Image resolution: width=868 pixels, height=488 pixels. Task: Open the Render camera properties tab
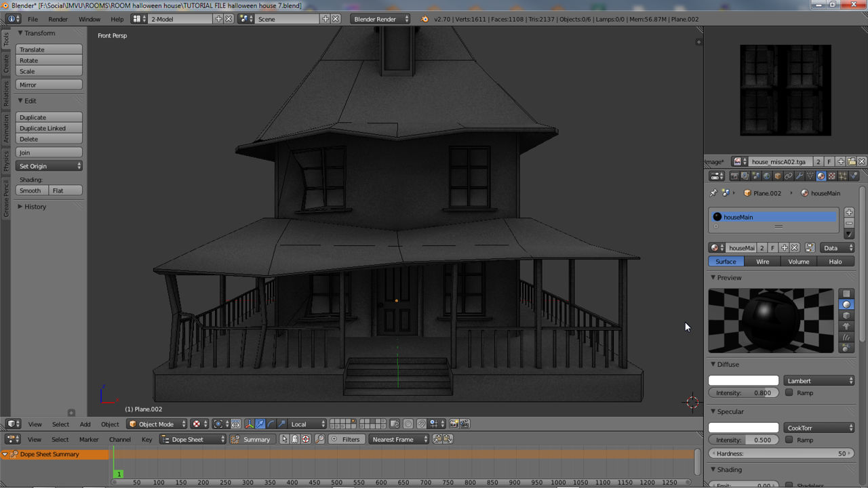(734, 176)
